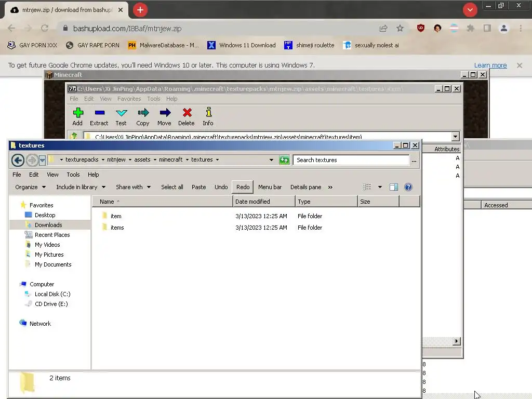Open the Share with dropdown
Image resolution: width=532 pixels, height=399 pixels.
coord(133,187)
